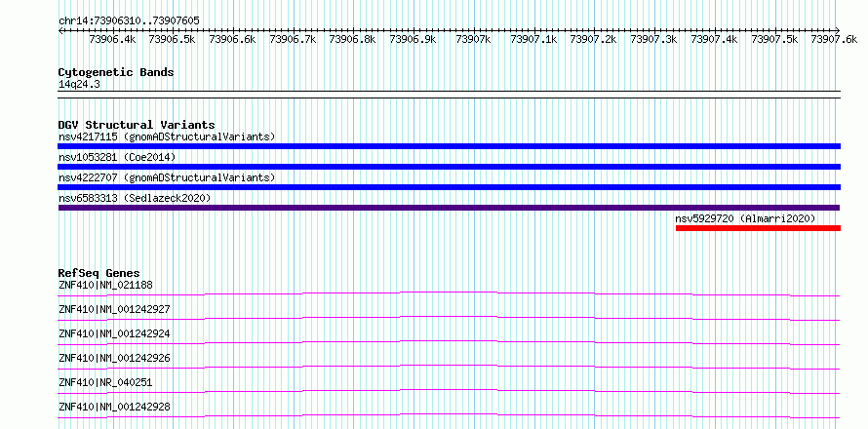This screenshot has width=868, height=429.
Task: Click the 73906.7k ruler tick label
Action: coord(293,39)
